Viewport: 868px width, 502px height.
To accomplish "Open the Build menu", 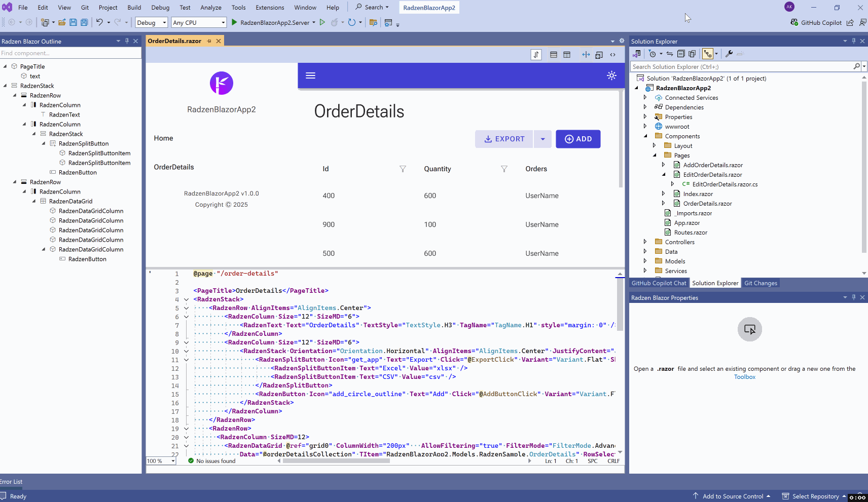I will (134, 8).
